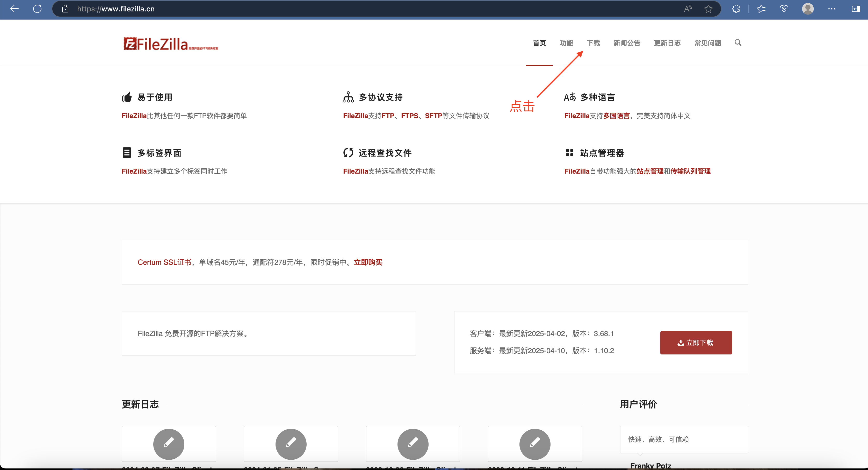868x470 pixels.
Task: Reload the page with the refresh icon
Action: (37, 9)
